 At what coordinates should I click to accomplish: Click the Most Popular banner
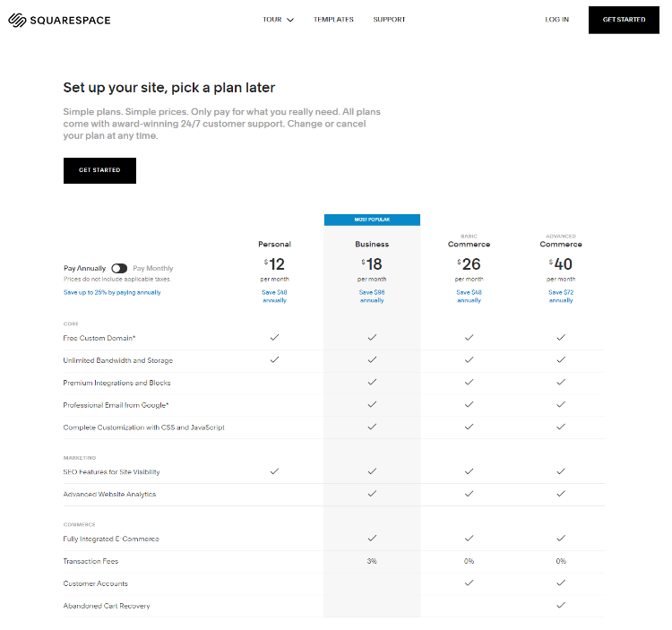(x=372, y=220)
